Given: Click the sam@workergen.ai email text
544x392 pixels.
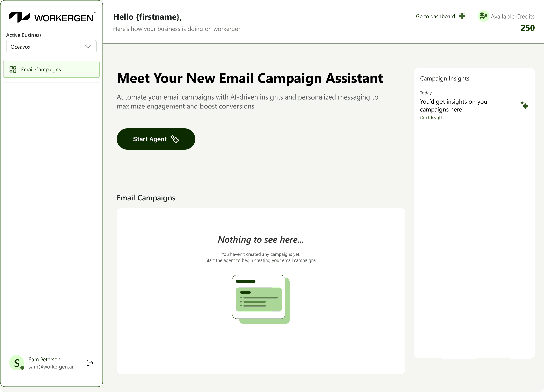Looking at the screenshot, I should (51, 367).
